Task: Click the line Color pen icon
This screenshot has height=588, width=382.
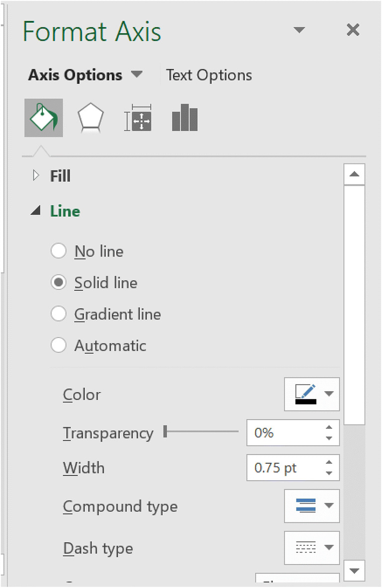Action: click(305, 394)
